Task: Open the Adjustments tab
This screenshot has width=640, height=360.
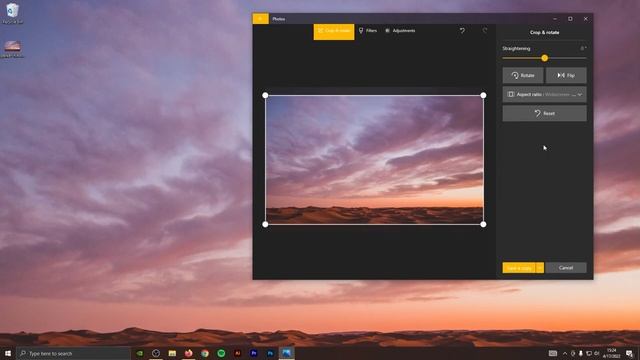Action: coord(400,31)
